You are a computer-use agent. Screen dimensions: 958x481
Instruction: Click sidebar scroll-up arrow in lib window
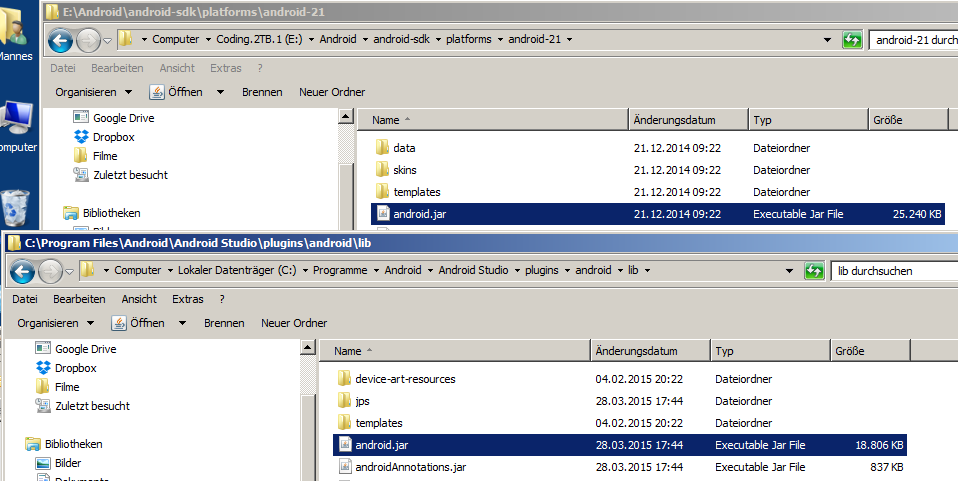point(308,348)
